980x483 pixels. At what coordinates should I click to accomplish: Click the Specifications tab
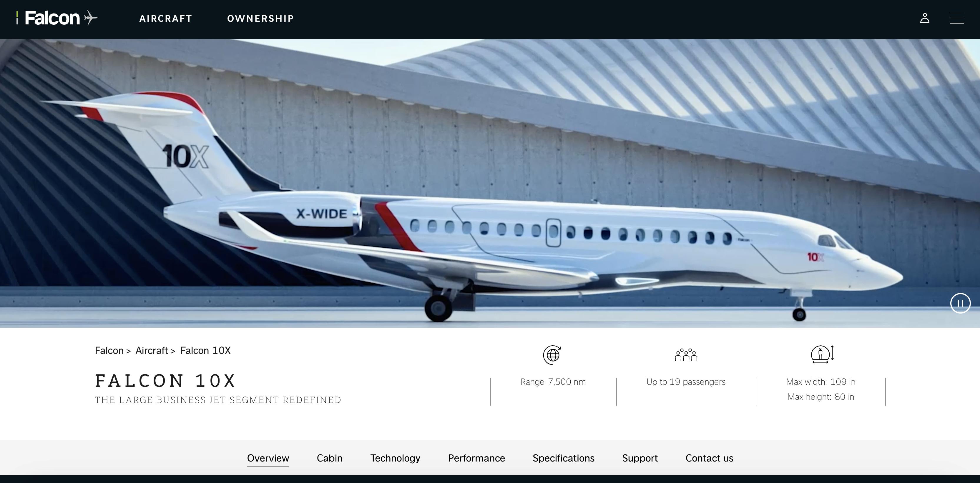(563, 457)
